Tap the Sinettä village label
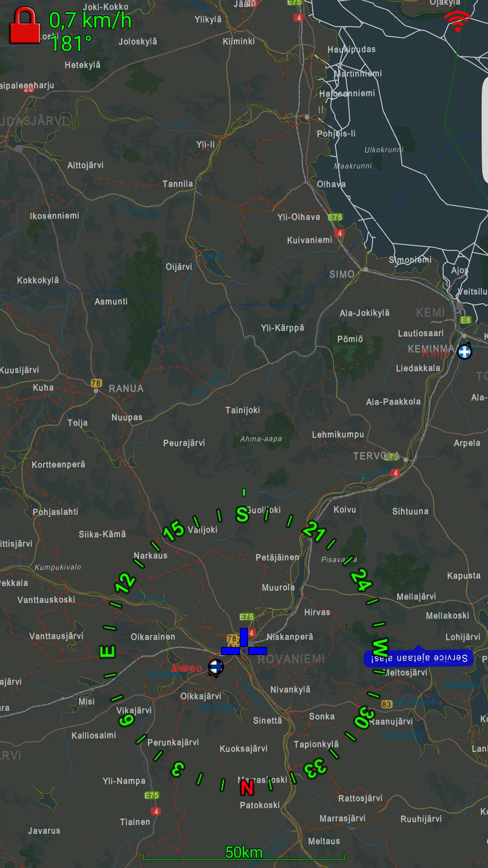 tap(267, 721)
